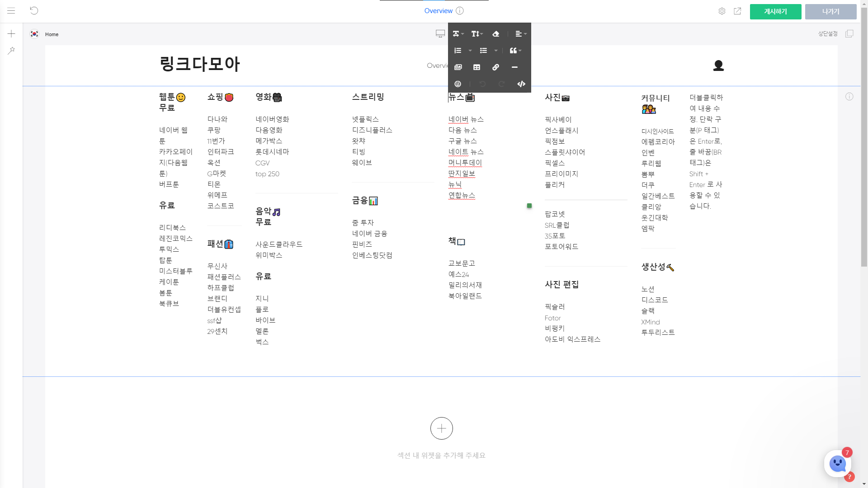Screen dimensions: 868x488
Task: Insert a horizontal line divider
Action: point(514,67)
